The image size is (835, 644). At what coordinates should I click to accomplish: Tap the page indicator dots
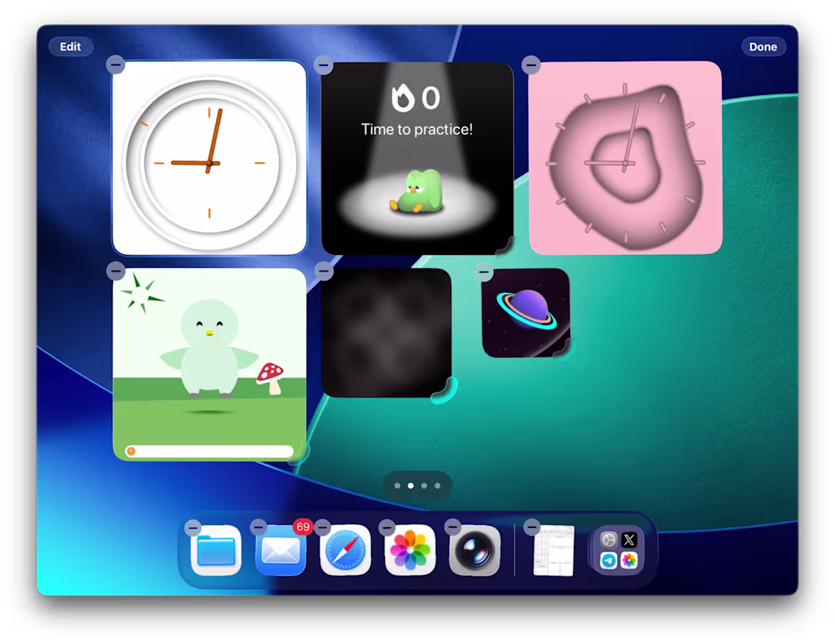[x=417, y=485]
